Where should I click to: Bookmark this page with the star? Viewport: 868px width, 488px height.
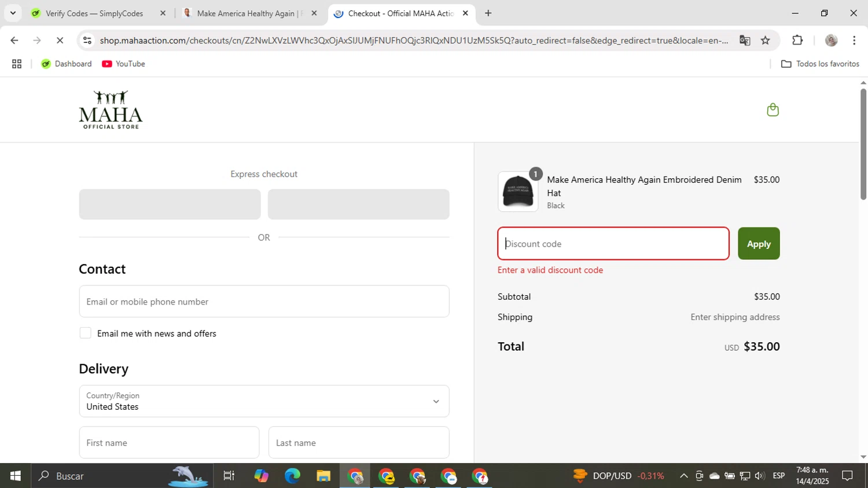click(766, 40)
